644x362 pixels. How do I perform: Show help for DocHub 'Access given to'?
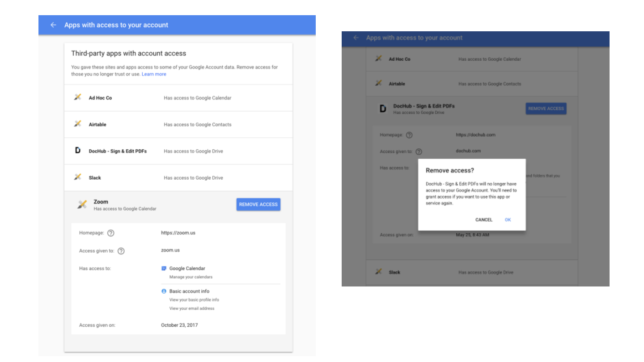(419, 152)
